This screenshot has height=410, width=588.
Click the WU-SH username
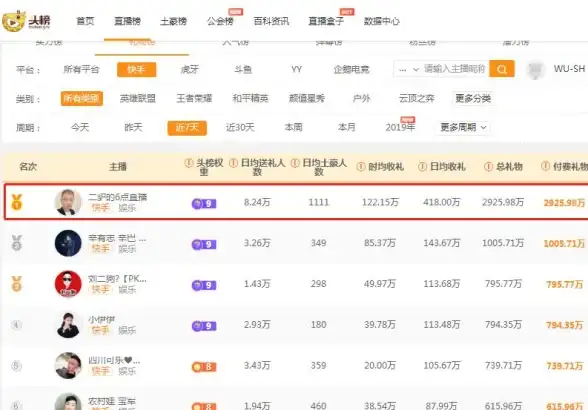[x=569, y=69]
